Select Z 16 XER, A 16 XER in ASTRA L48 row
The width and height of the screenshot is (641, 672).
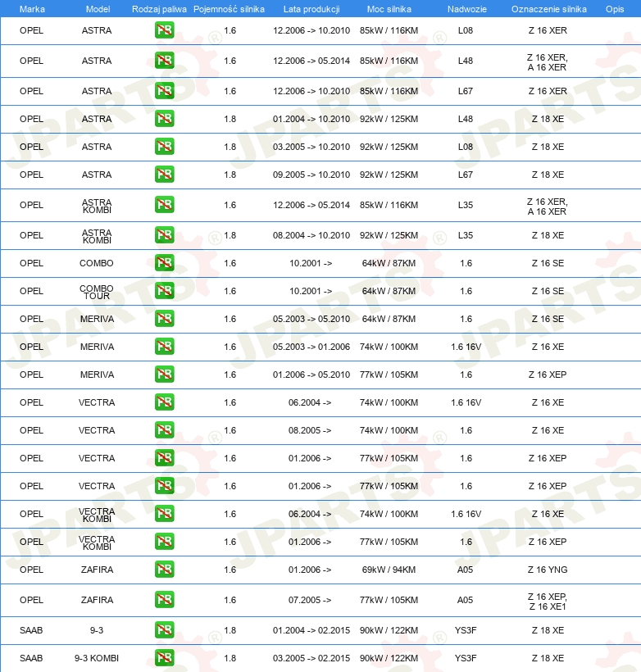tap(547, 62)
